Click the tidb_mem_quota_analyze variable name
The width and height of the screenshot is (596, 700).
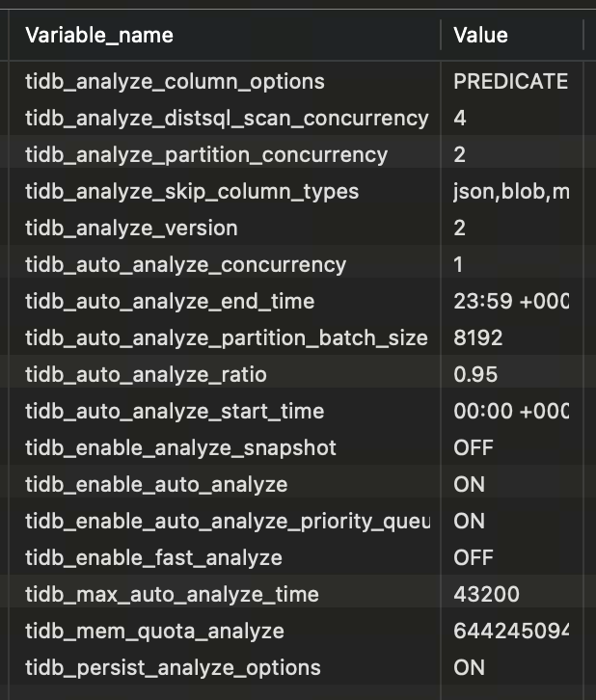[x=154, y=632]
